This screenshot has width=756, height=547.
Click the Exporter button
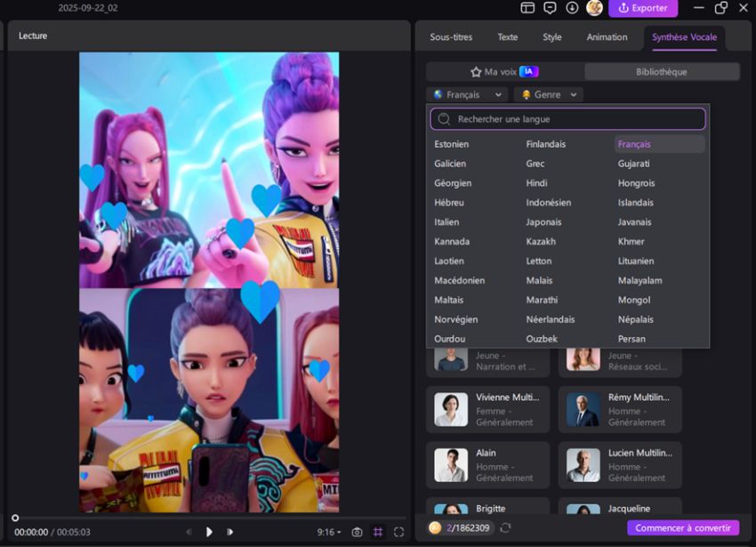point(642,8)
